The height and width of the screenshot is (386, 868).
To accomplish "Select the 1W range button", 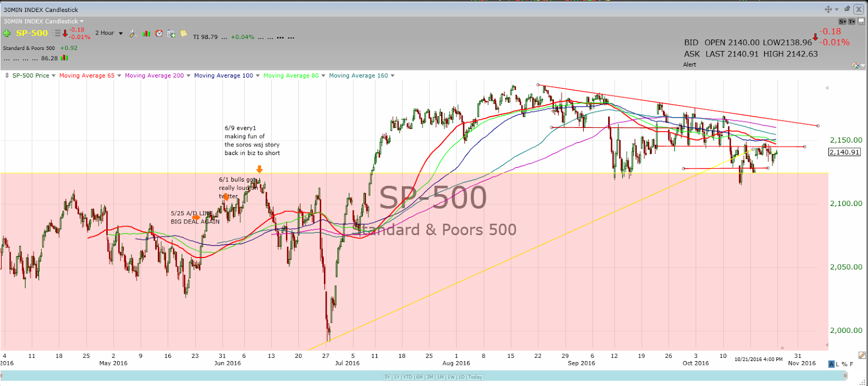I will click(451, 377).
